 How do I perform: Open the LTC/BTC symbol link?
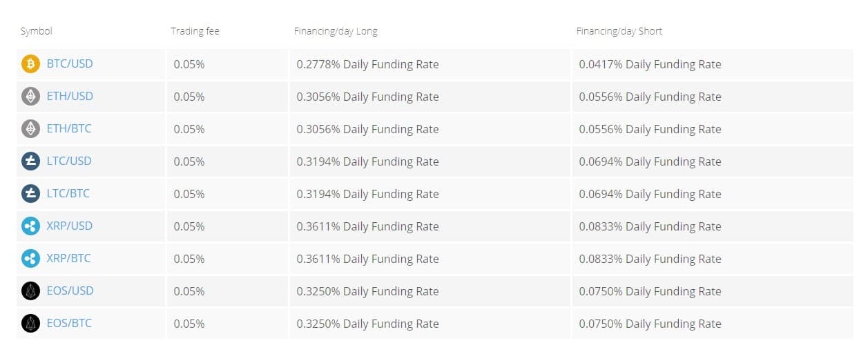point(68,193)
